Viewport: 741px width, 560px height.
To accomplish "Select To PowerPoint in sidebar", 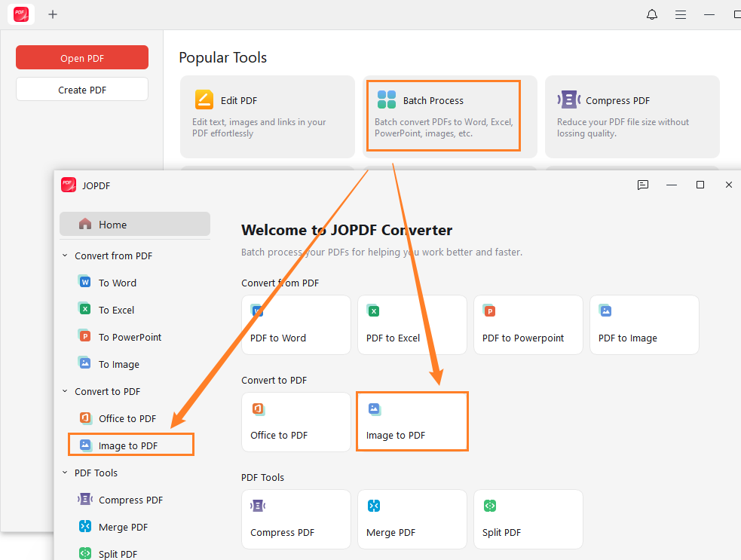I will tap(130, 337).
